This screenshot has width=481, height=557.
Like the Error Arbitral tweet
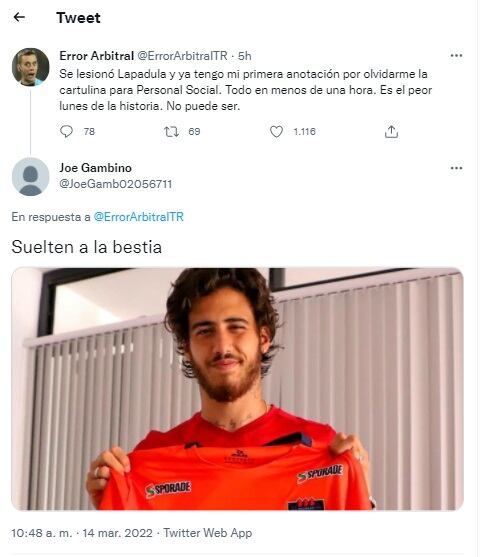[x=276, y=131]
